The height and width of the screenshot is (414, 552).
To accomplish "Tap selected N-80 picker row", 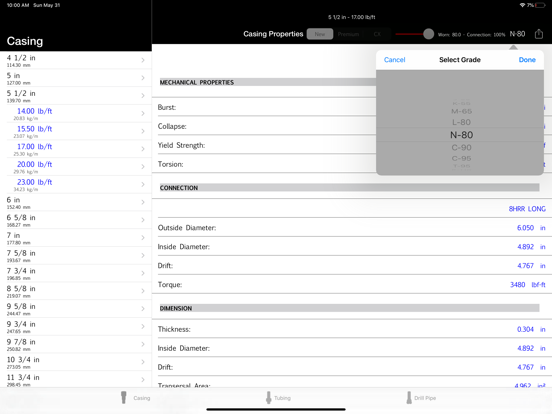I will pos(461,135).
